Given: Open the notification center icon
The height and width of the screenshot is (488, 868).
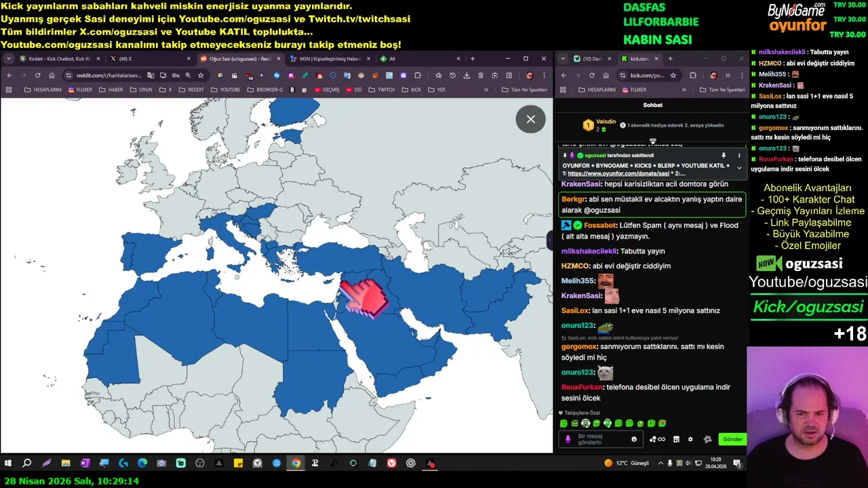Looking at the screenshot, I should (x=737, y=464).
